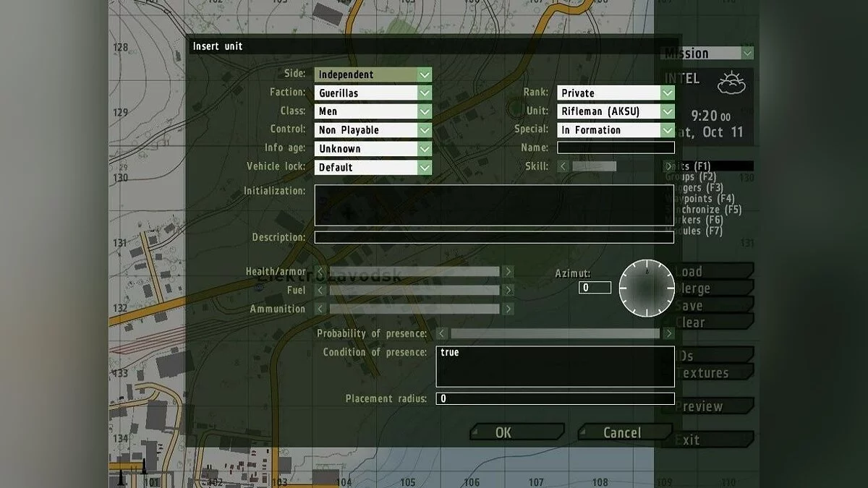
Task: Open the Mission dropdown in the side panel
Action: 708,53
